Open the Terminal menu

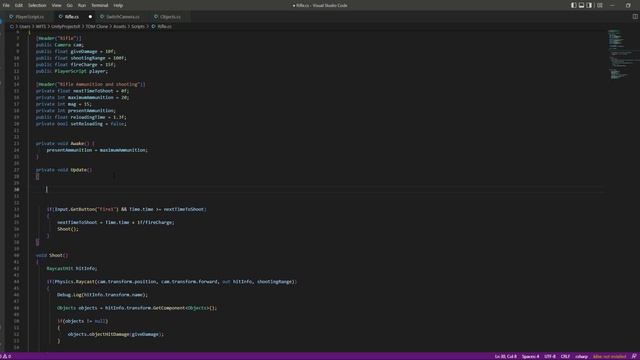point(100,5)
